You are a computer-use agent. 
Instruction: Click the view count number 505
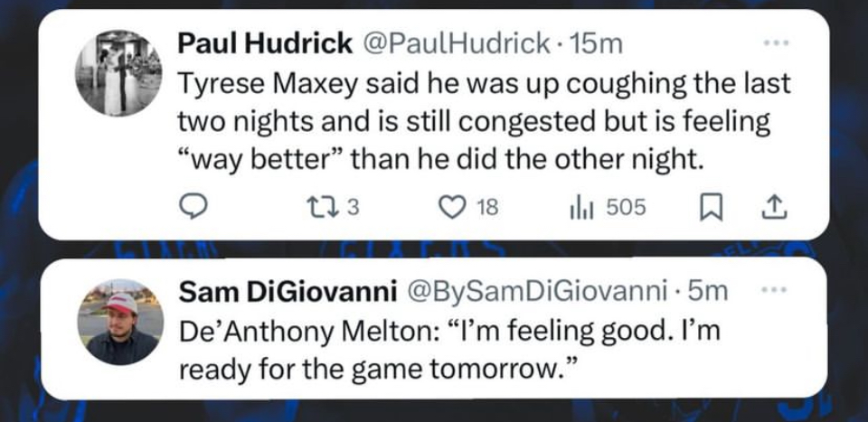click(x=626, y=208)
